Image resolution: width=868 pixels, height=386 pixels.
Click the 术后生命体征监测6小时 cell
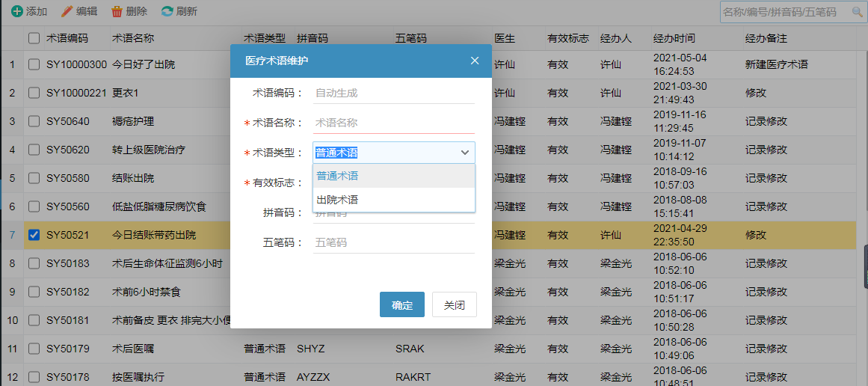(167, 263)
